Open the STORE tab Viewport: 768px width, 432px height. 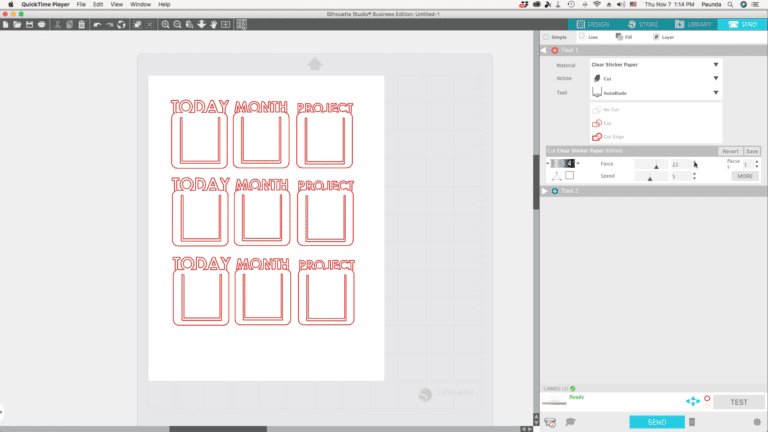tap(643, 24)
